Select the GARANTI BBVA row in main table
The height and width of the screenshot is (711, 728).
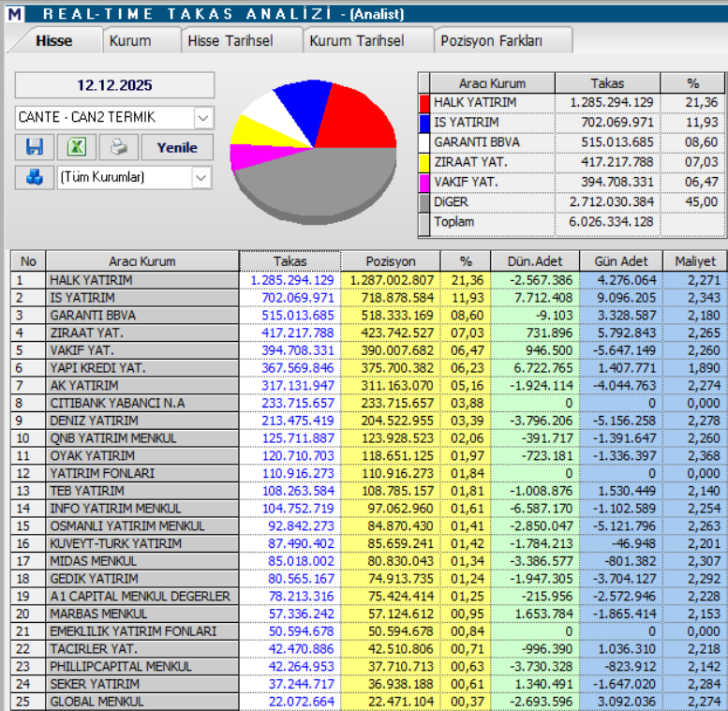(369, 316)
